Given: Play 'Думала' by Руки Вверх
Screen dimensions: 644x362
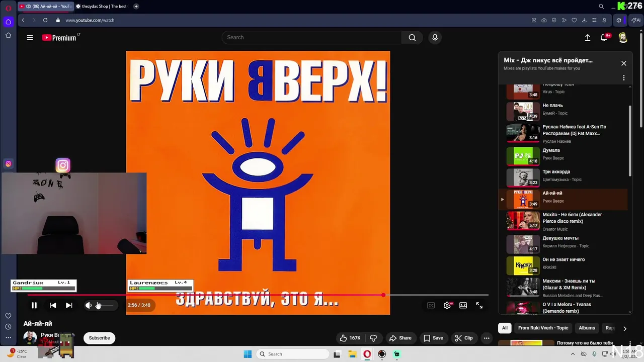Looking at the screenshot, I should [563, 155].
